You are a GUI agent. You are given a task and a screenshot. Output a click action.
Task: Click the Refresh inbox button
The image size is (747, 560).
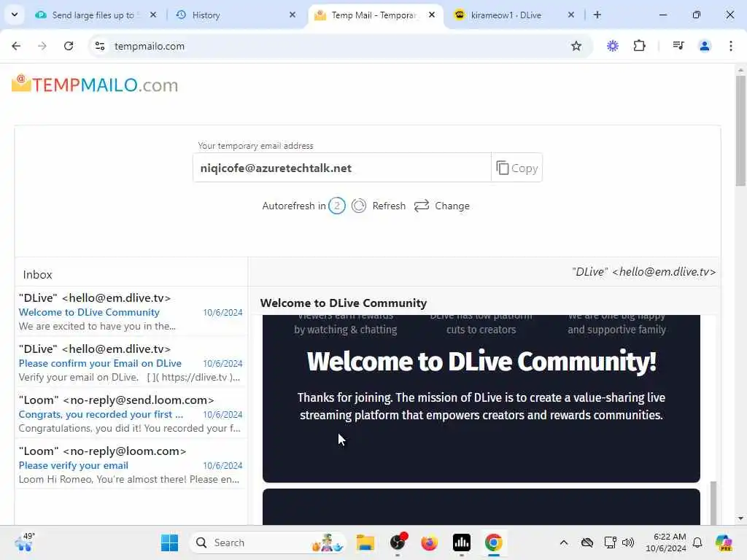pyautogui.click(x=379, y=206)
